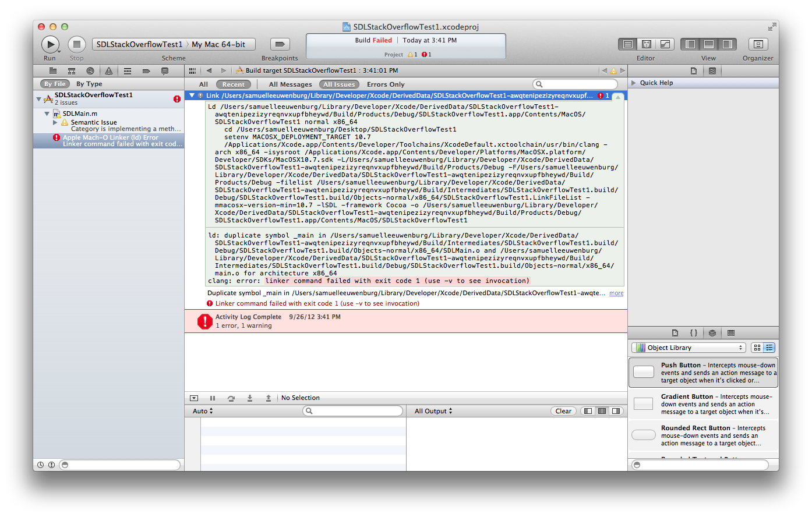Screen dimensions: 812x517
Task: Open the All Output console dropdown
Action: [x=433, y=411]
